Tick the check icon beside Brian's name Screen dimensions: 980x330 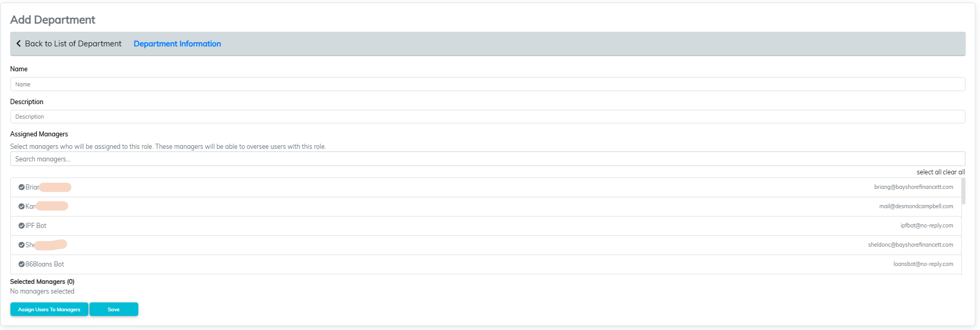tap(21, 187)
